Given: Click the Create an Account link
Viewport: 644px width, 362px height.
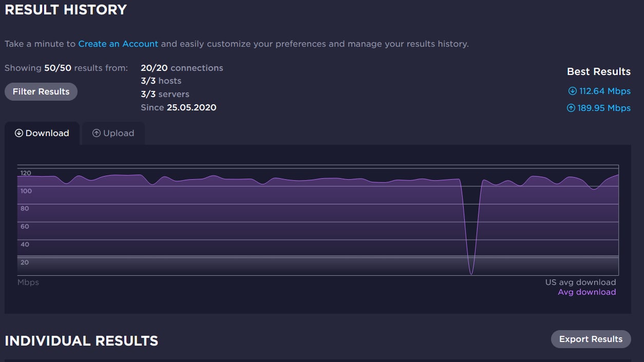Looking at the screenshot, I should pos(118,44).
